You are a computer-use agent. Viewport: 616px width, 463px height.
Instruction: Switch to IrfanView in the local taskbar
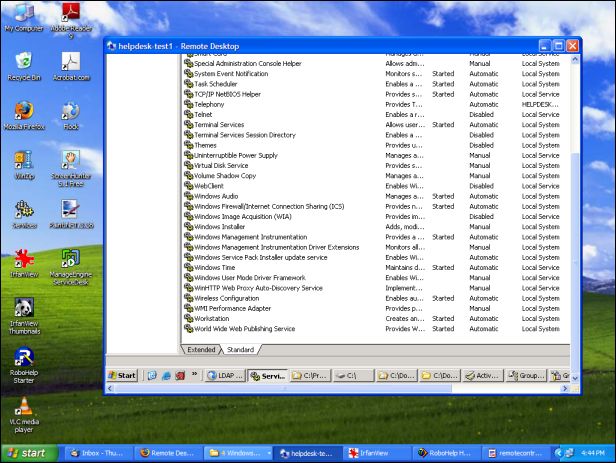click(x=370, y=453)
